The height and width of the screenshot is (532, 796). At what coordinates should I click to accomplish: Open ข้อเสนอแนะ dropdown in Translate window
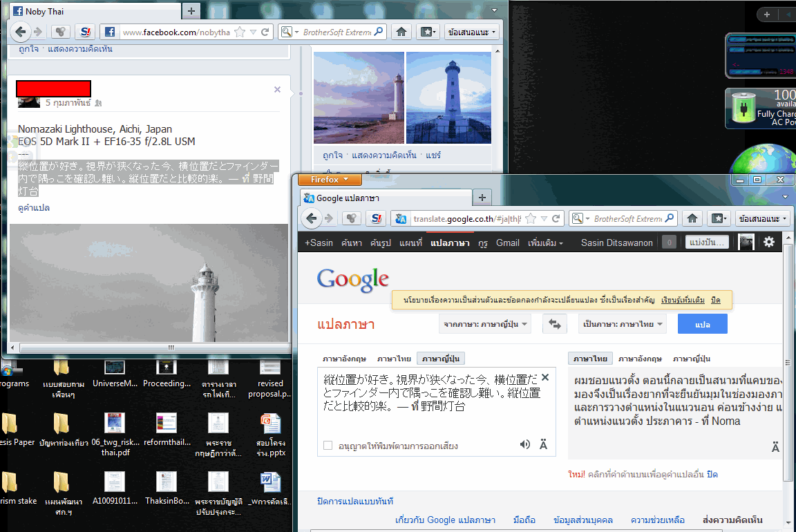[763, 218]
